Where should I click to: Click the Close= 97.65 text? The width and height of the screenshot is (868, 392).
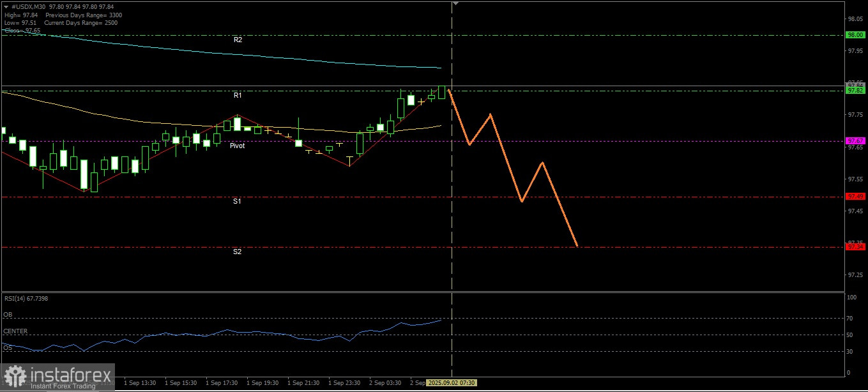coord(22,30)
